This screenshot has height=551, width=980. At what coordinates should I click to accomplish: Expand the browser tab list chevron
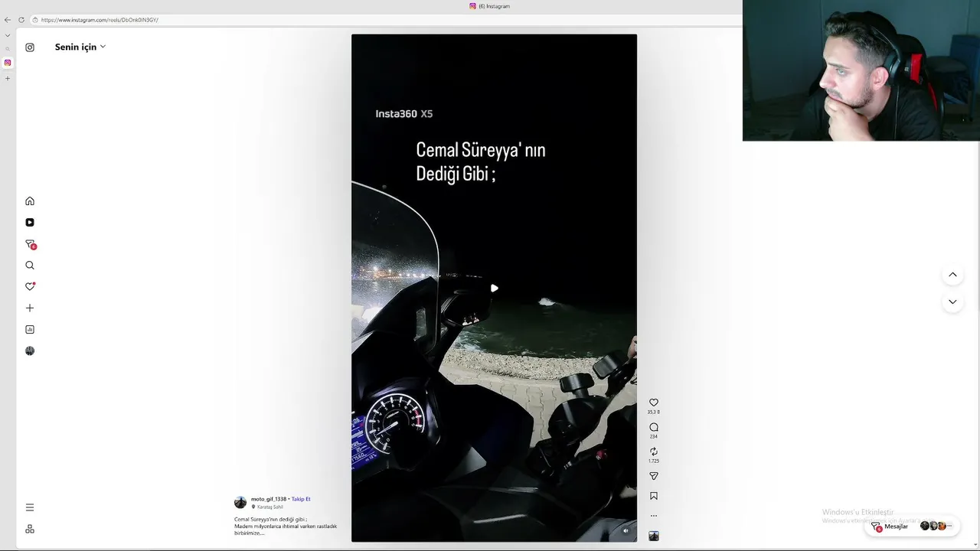(x=8, y=35)
